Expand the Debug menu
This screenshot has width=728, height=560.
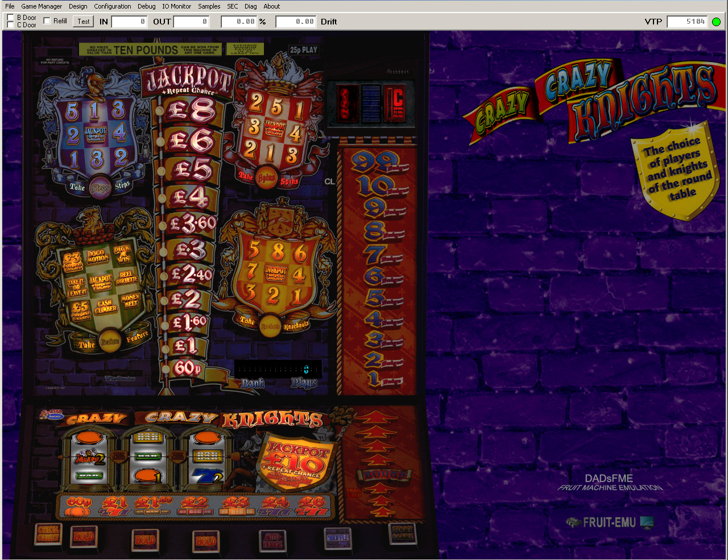[x=146, y=6]
